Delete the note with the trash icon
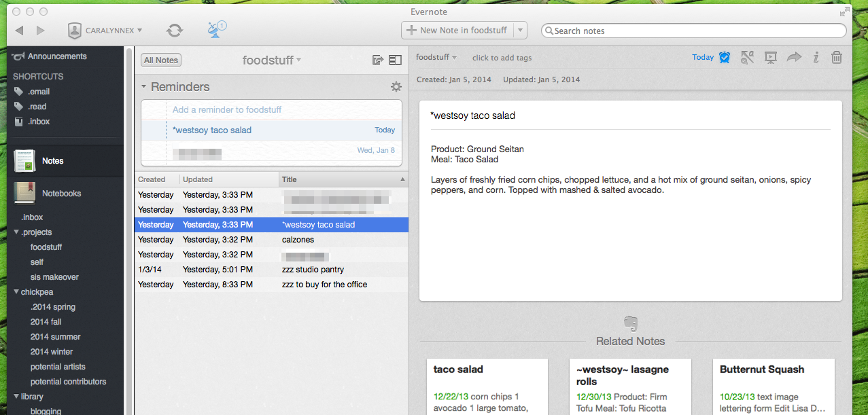The height and width of the screenshot is (415, 868). click(x=837, y=58)
